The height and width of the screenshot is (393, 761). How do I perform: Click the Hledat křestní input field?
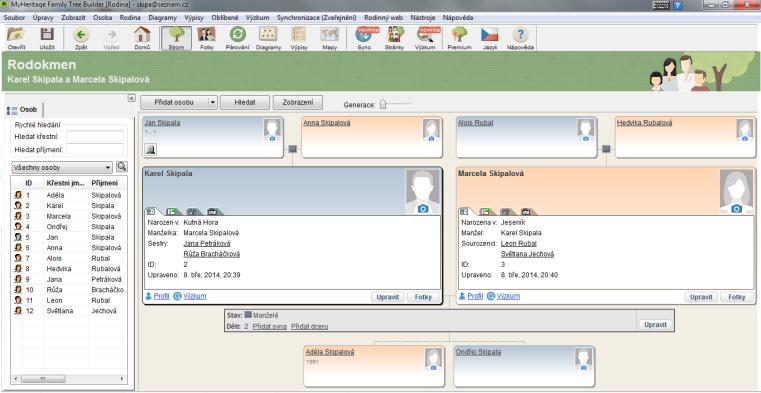tap(95, 136)
